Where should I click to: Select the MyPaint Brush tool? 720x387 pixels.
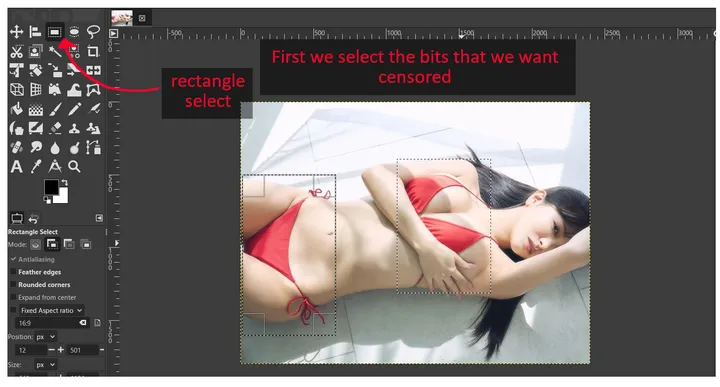[35, 128]
